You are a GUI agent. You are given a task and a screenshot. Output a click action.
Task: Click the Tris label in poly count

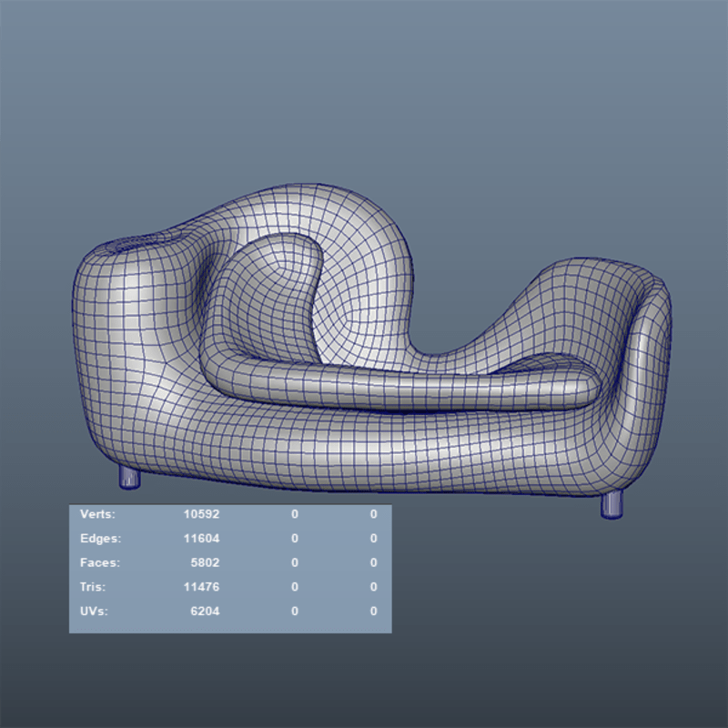coord(92,587)
